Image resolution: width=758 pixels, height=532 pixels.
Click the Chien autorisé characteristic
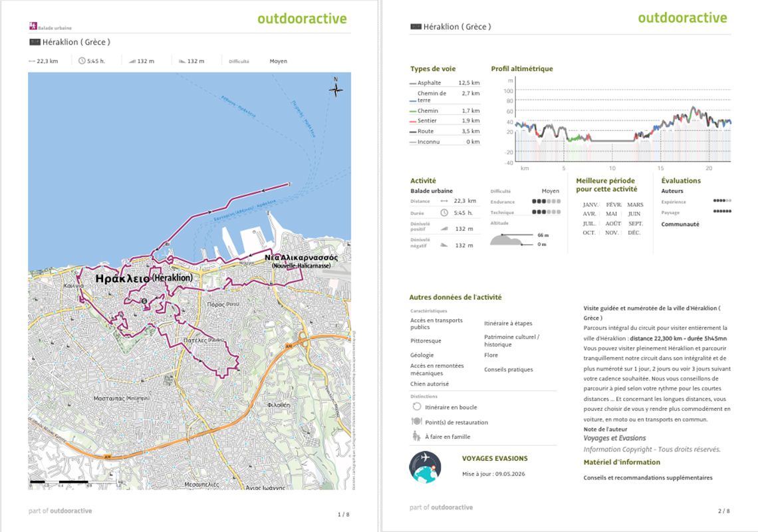click(430, 384)
